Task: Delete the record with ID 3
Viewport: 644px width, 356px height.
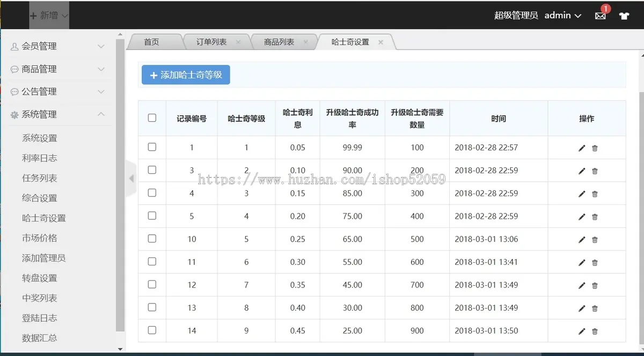Action: point(595,171)
